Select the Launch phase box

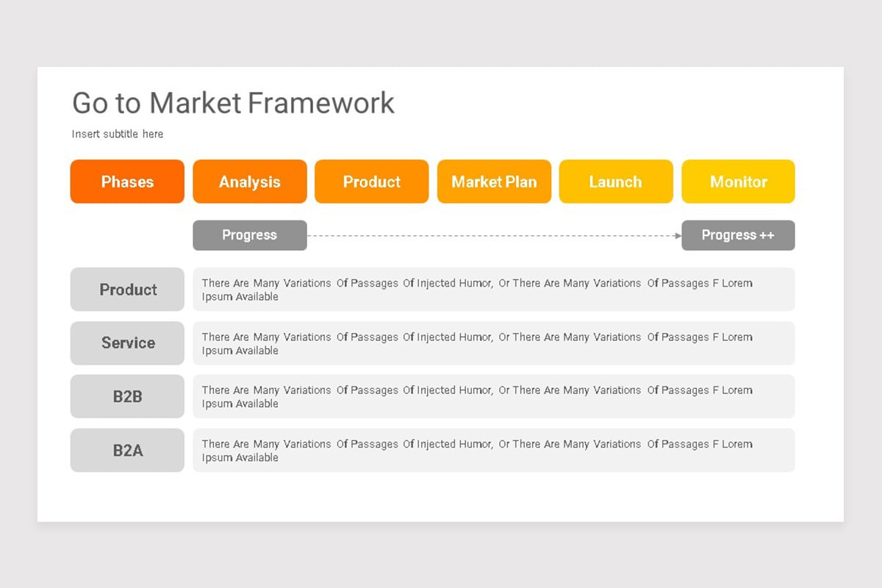click(x=616, y=182)
